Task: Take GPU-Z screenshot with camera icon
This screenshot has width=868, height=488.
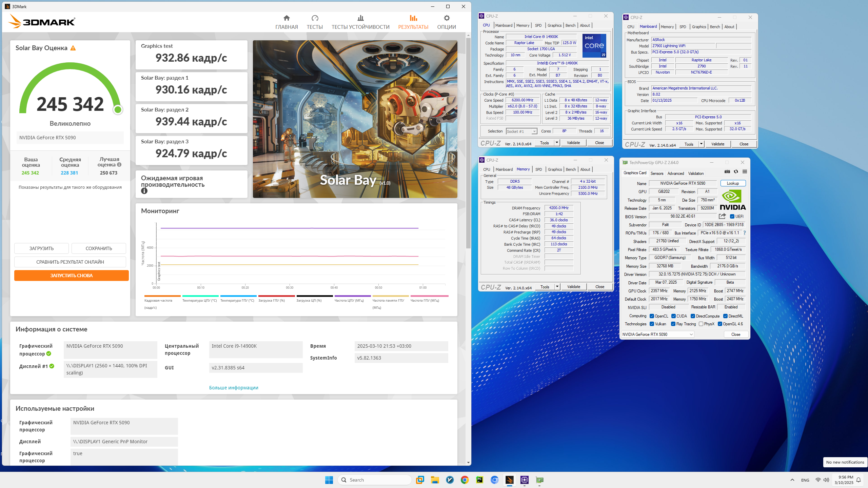Action: (727, 171)
